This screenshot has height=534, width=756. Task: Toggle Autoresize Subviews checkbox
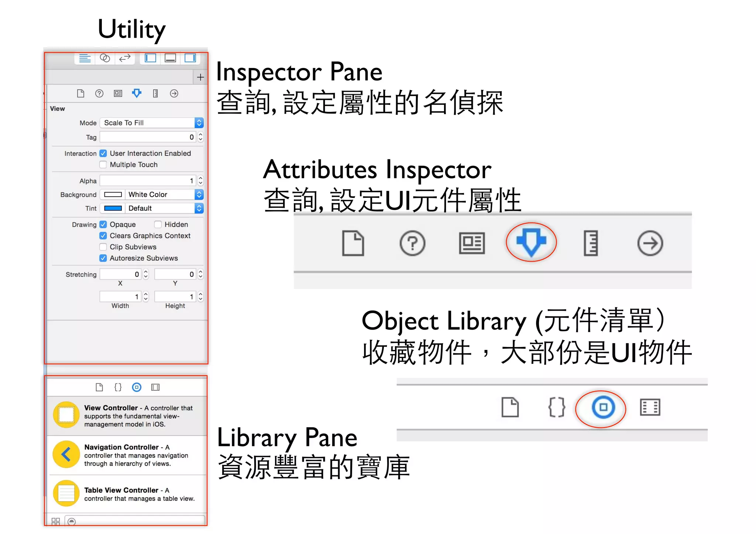tap(103, 258)
